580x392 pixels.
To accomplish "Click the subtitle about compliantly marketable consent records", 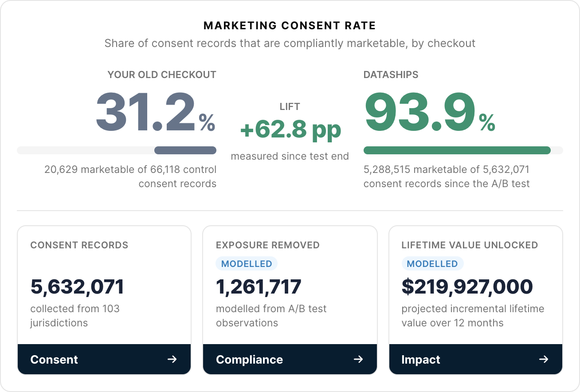I will click(290, 43).
